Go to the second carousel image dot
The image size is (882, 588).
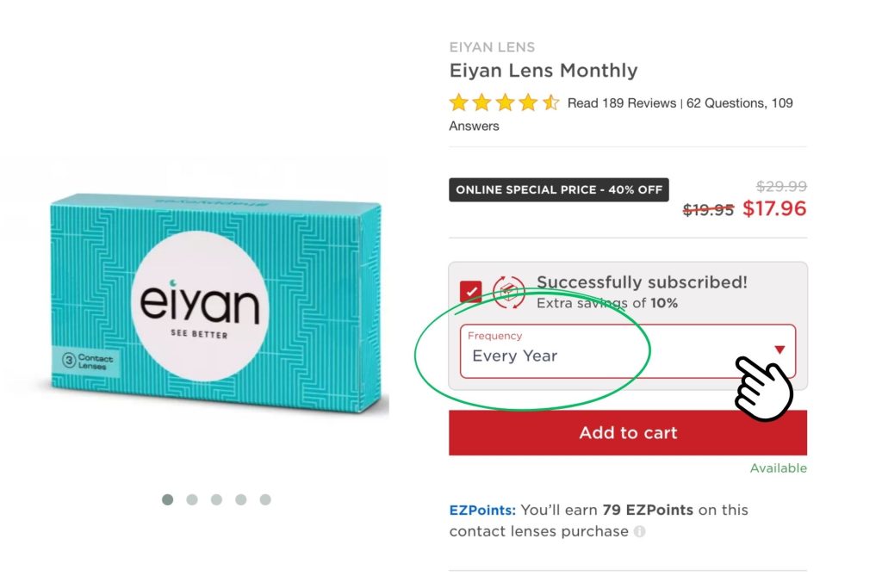(x=192, y=499)
